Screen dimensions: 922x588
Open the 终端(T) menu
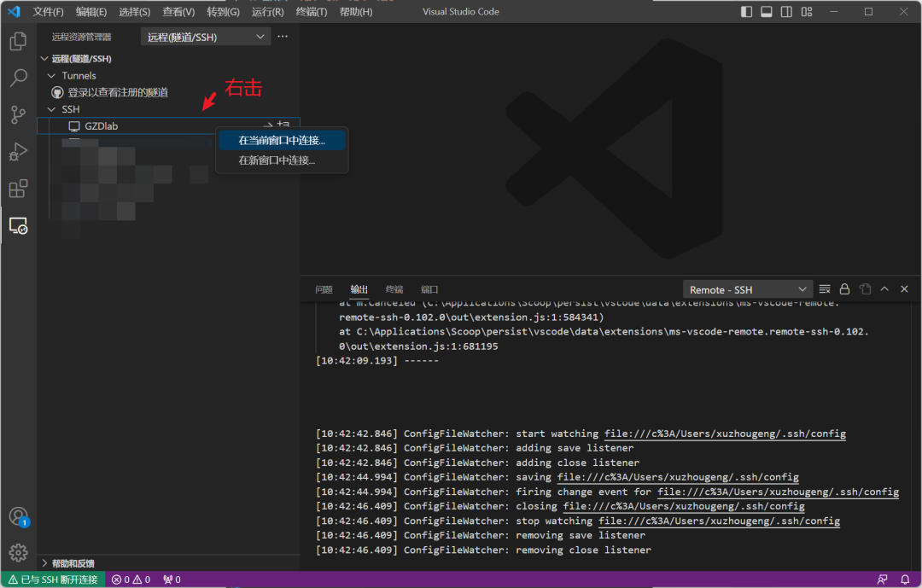click(x=311, y=12)
